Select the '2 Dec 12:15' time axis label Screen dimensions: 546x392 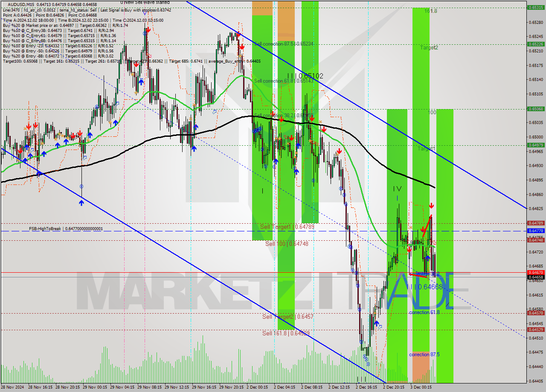point(339,387)
